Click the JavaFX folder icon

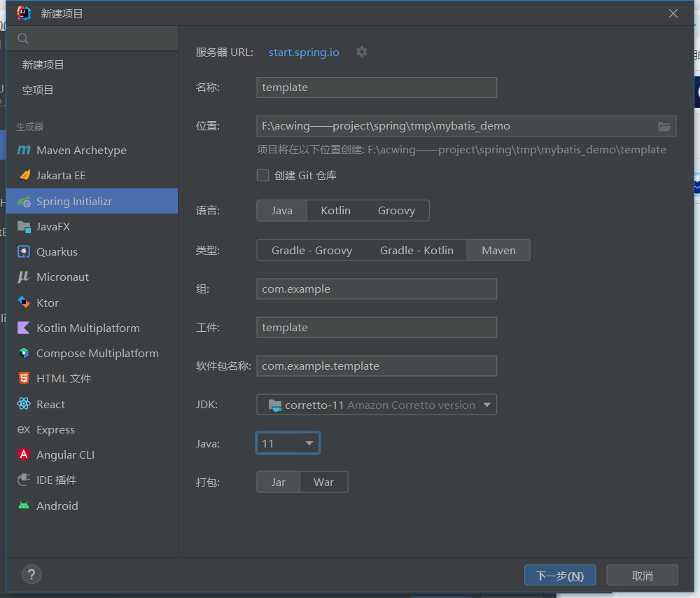click(x=24, y=226)
